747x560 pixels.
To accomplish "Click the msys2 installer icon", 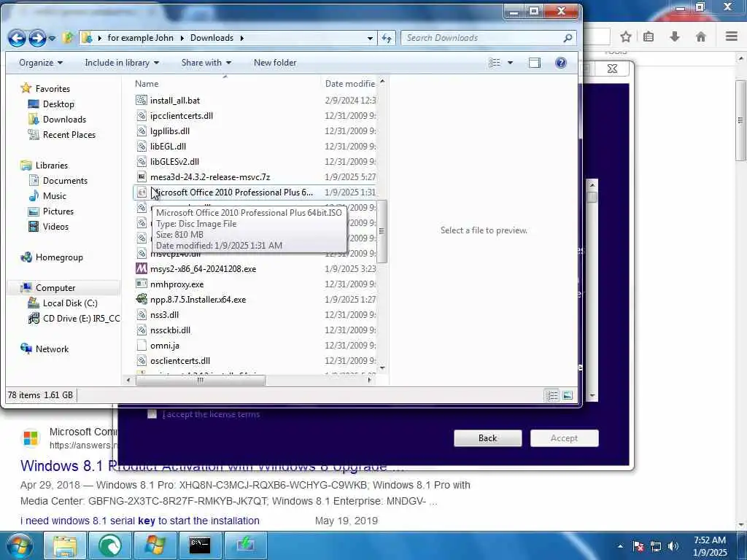I will click(141, 268).
